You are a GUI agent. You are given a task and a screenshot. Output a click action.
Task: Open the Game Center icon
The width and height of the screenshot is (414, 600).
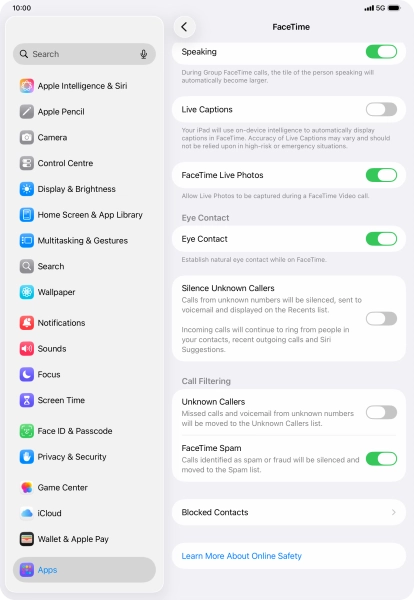pyautogui.click(x=27, y=488)
